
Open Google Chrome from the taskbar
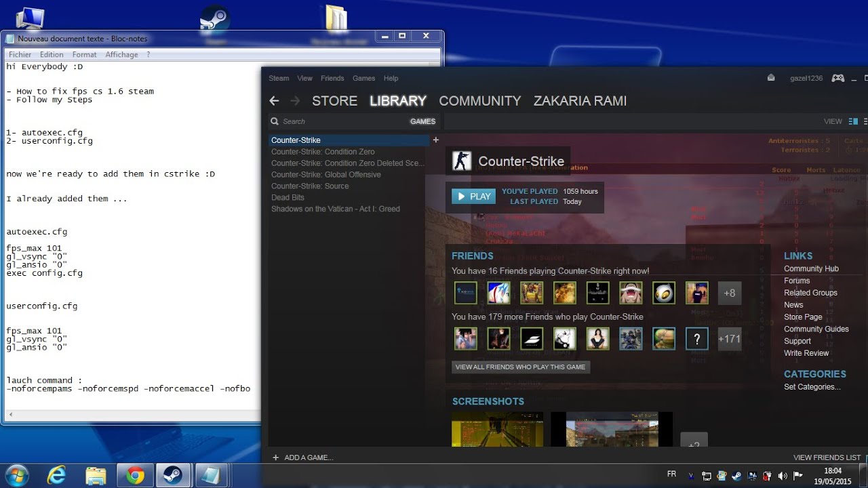[135, 476]
